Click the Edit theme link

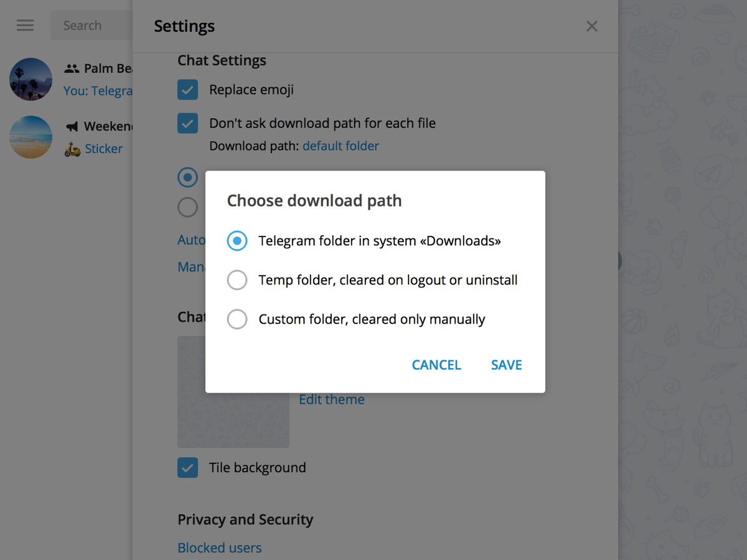[332, 399]
